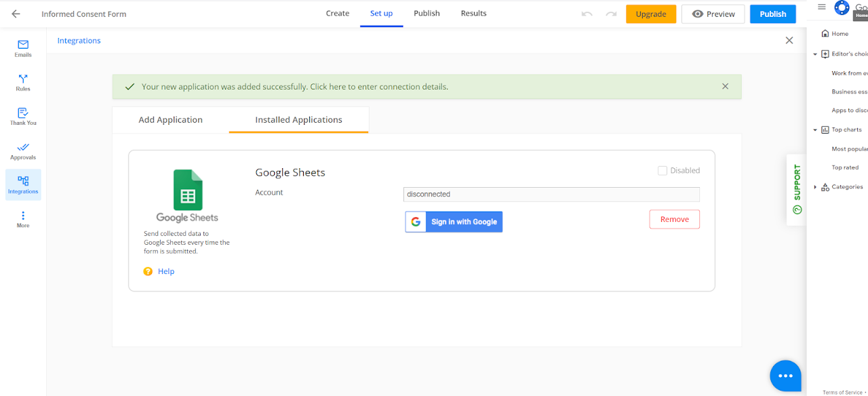Click the Terms of Service link
The width and height of the screenshot is (868, 396).
[x=842, y=392]
